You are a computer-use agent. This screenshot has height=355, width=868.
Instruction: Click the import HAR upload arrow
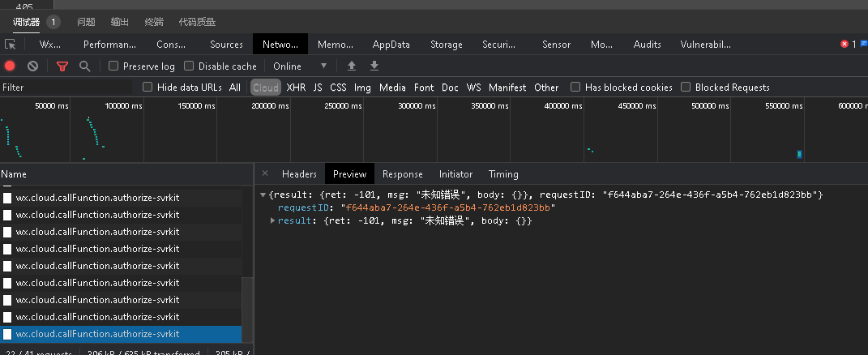352,66
